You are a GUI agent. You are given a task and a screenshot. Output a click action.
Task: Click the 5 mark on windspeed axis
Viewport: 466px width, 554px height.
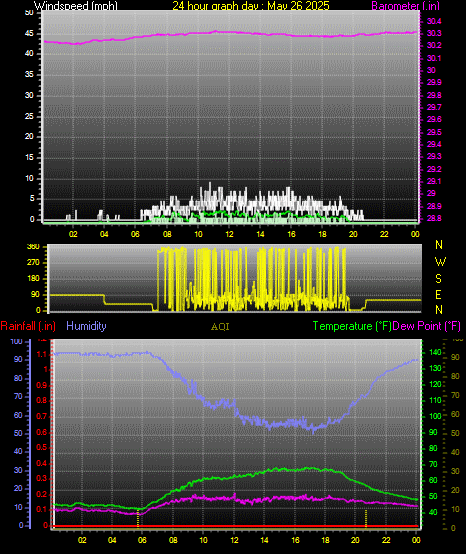click(x=32, y=199)
